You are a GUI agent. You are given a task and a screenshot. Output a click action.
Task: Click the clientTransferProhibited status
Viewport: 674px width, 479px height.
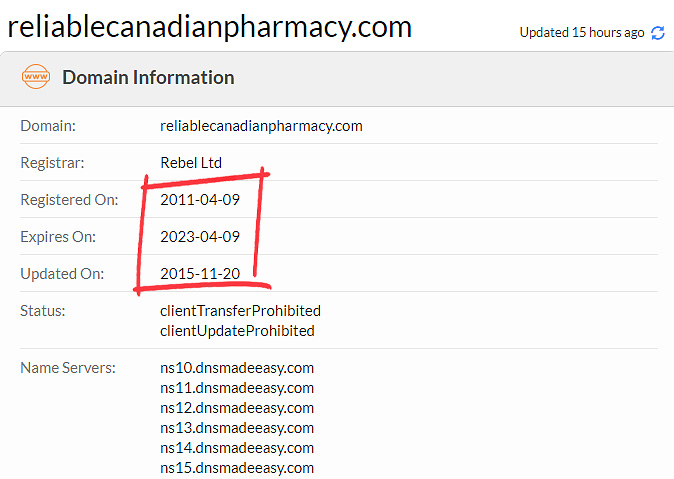pyautogui.click(x=240, y=311)
